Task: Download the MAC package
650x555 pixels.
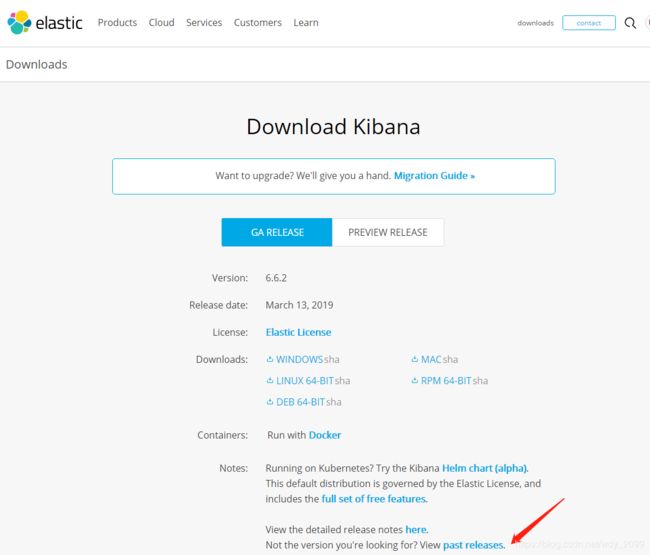Action: coord(431,359)
